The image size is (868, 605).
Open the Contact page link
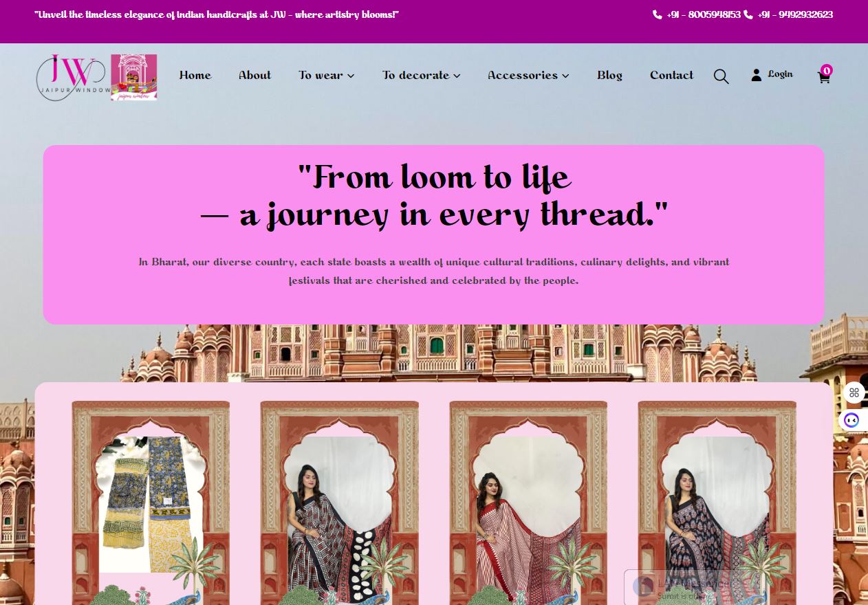[671, 76]
